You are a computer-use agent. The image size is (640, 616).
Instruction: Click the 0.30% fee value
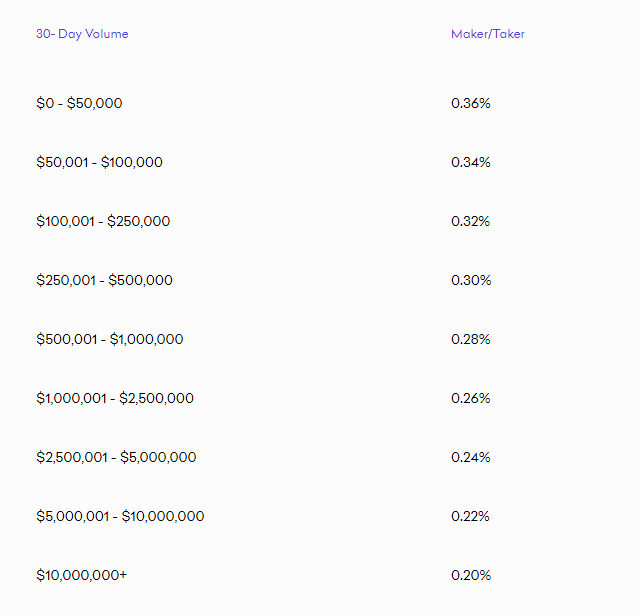(x=471, y=280)
